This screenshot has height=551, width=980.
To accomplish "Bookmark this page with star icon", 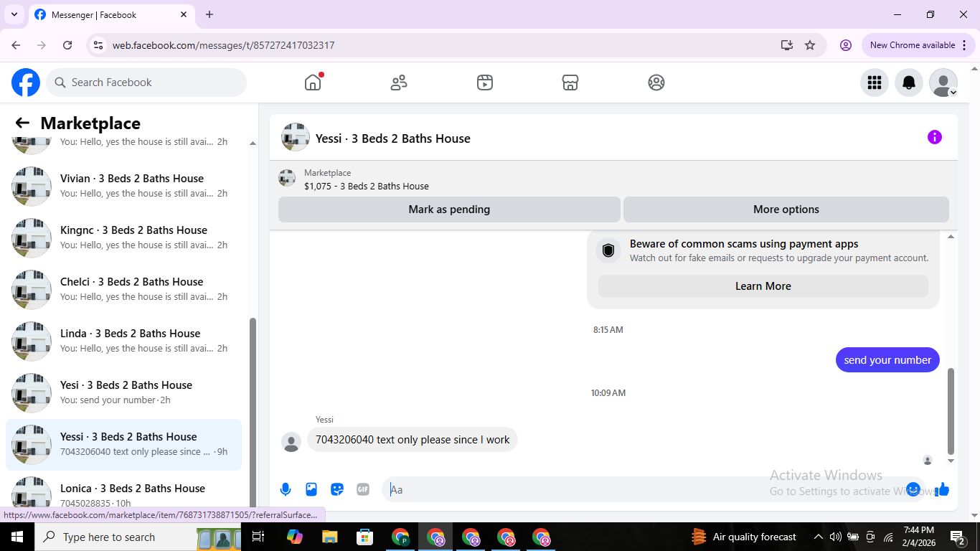I will click(x=810, y=45).
